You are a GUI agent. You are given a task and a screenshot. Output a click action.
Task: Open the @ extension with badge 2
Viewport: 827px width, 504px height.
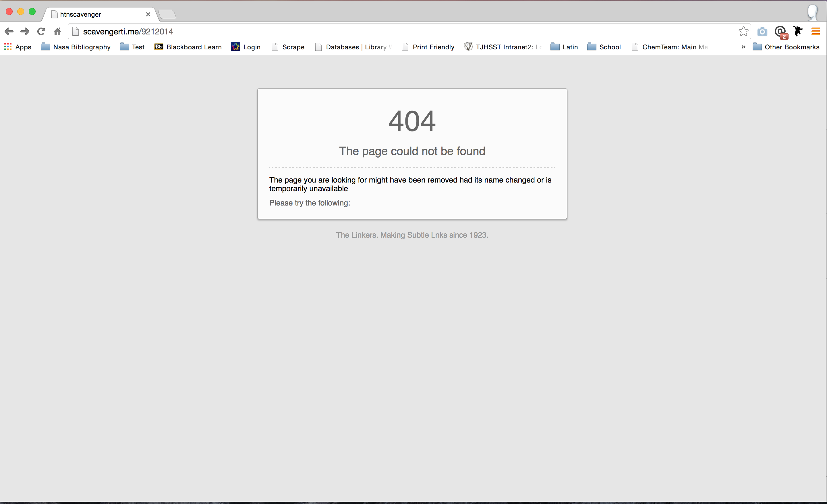780,32
